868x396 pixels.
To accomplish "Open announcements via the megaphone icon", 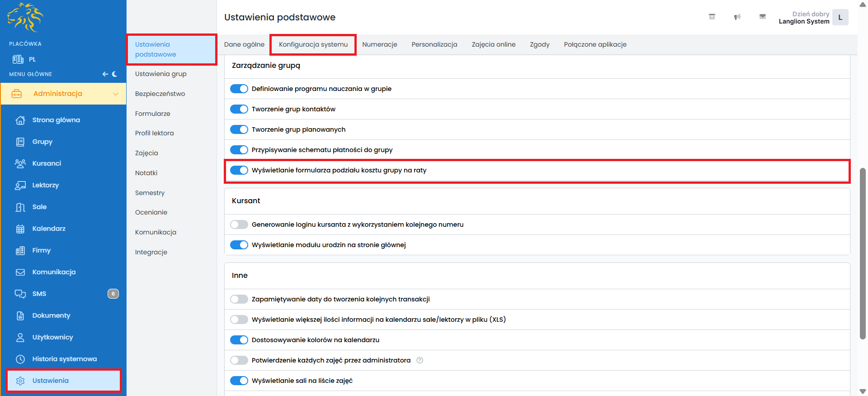I will [x=737, y=17].
